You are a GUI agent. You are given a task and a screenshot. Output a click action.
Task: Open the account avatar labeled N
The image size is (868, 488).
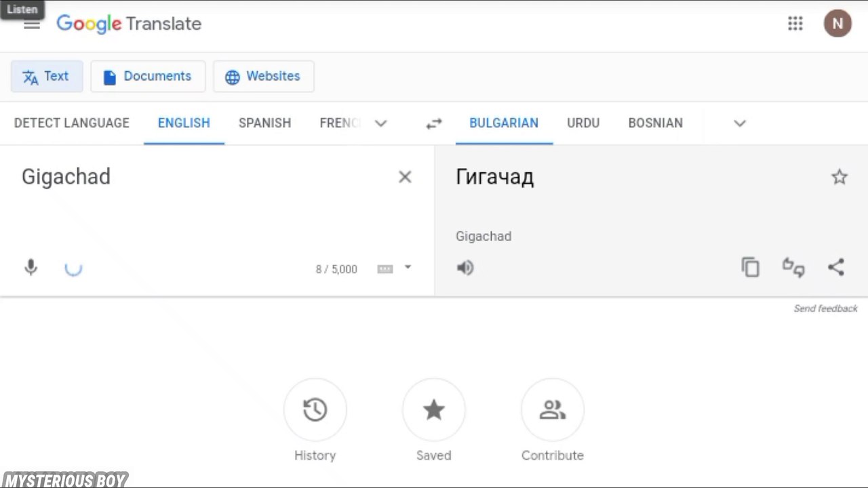coord(837,24)
